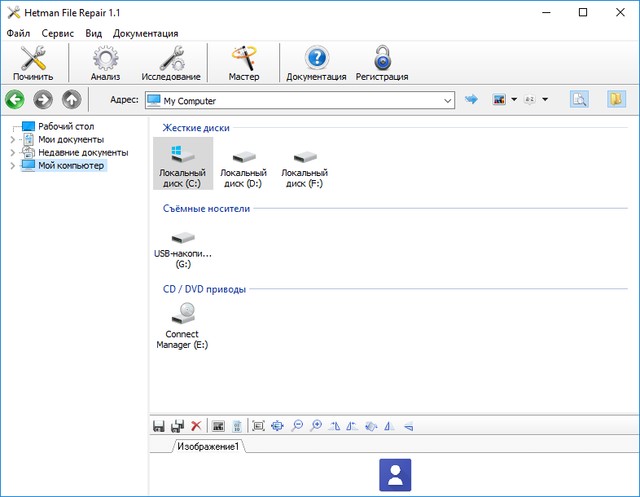Go back with green arrow button
Image resolution: width=640 pixels, height=497 pixels.
[15, 100]
